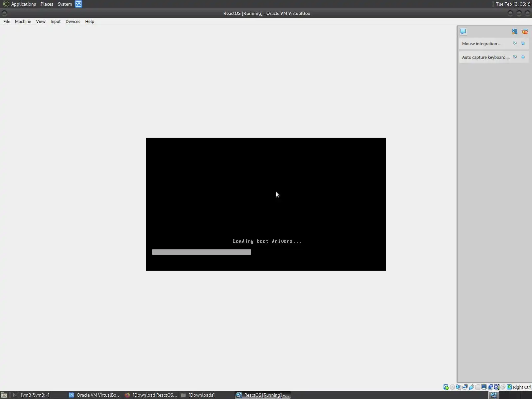Open the View menu
This screenshot has width=532, height=399.
pyautogui.click(x=41, y=21)
